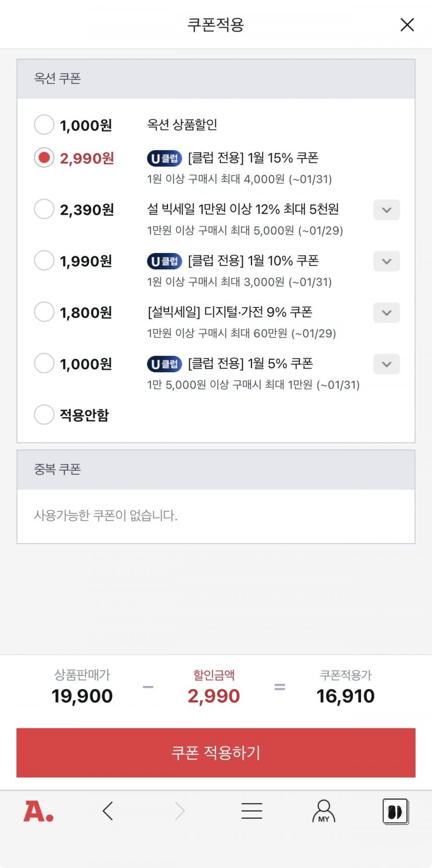Expand 클럽 전용 1월 10% coupon details
Screen dimensions: 432x868
(x=386, y=261)
